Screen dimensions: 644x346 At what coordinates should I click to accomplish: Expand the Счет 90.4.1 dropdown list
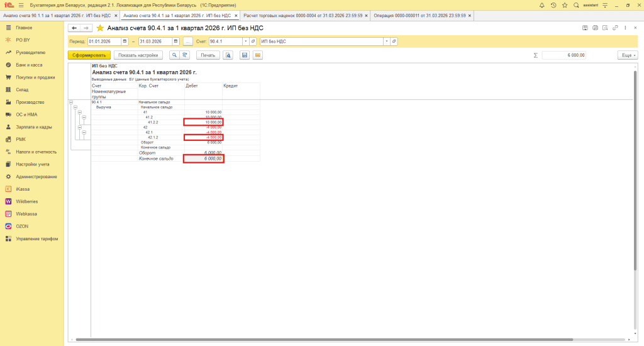[x=245, y=42]
